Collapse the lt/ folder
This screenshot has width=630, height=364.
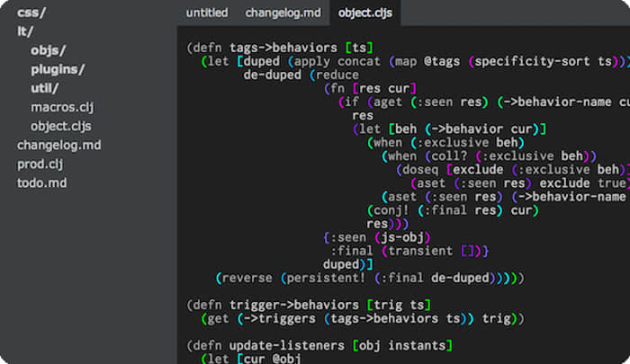(25, 31)
